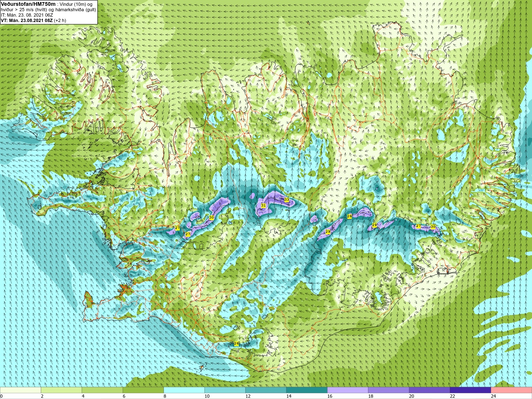Click the legend tick number 16
The image size is (532, 399).
(330, 397)
